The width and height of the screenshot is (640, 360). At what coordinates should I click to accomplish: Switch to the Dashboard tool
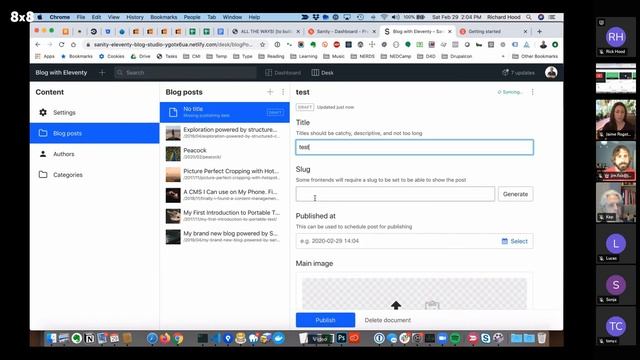(283, 73)
